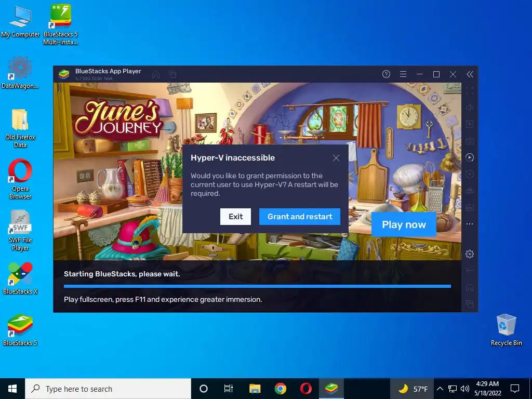The width and height of the screenshot is (532, 399).
Task: Close the Hyper-V inaccessible dialog
Action: click(x=336, y=158)
